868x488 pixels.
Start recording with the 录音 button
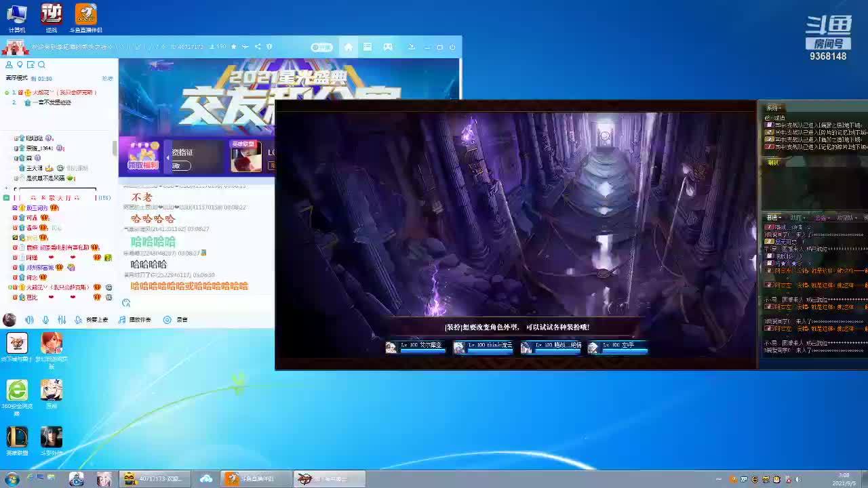point(176,320)
